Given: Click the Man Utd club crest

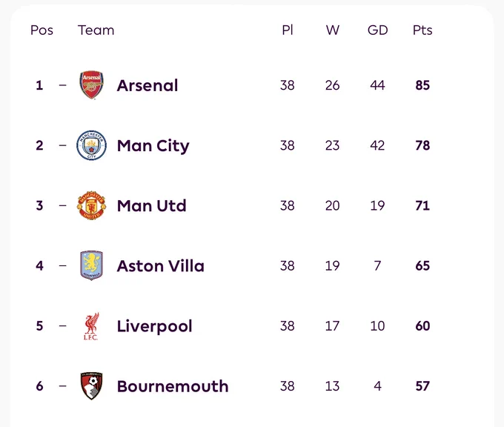Looking at the screenshot, I should tap(92, 205).
